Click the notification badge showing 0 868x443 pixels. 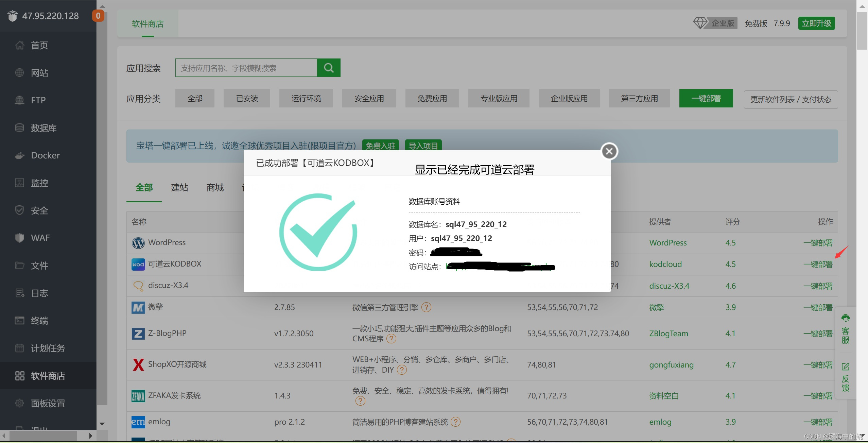point(98,16)
